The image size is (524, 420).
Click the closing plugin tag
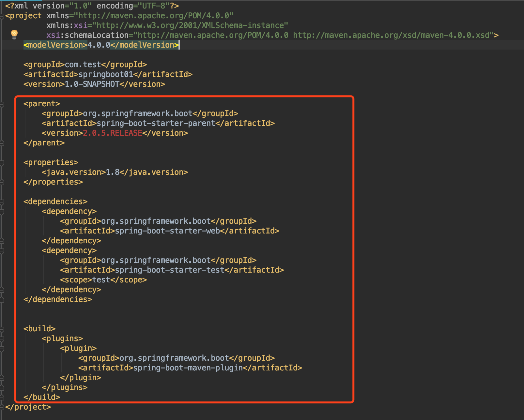pos(81,378)
